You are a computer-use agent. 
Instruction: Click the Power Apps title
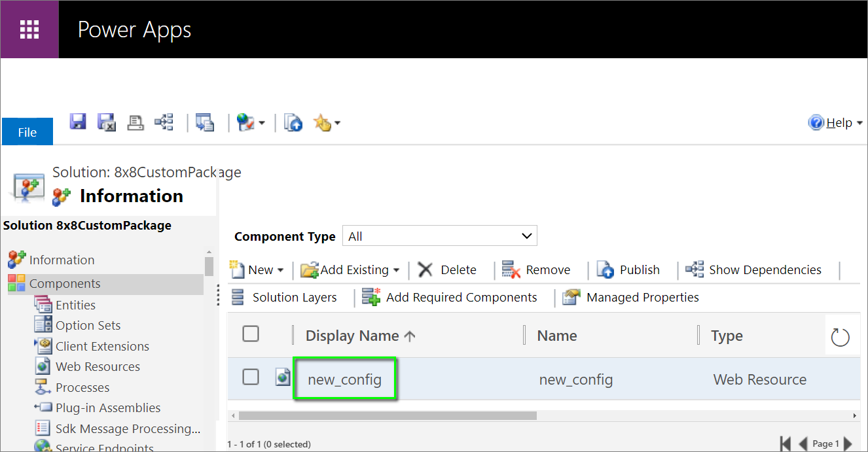point(134,30)
